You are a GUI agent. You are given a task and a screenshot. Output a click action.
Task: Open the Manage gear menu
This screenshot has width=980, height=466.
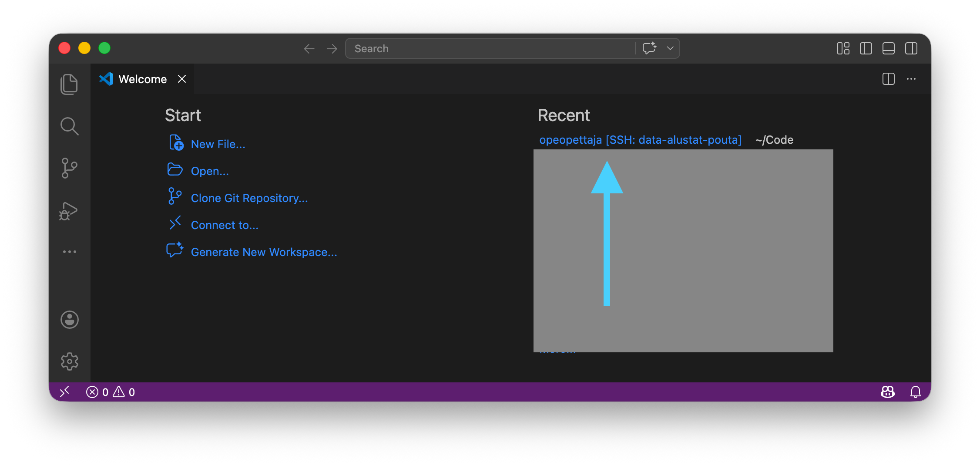point(70,361)
